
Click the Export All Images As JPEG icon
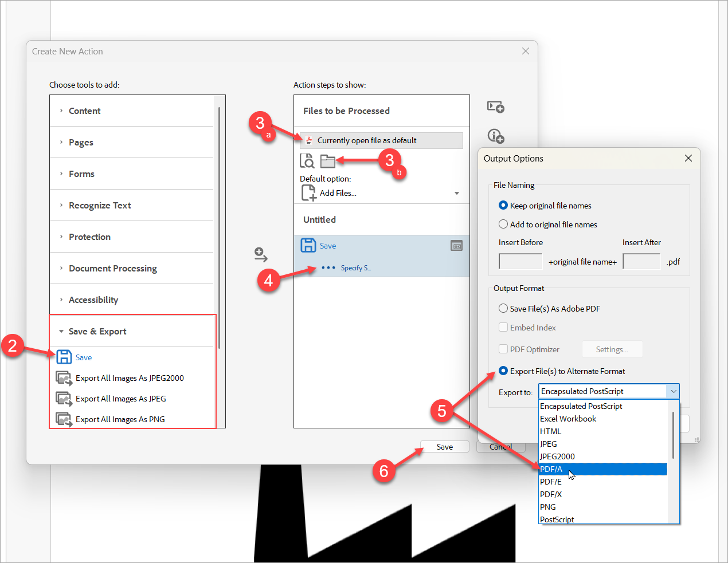[64, 399]
